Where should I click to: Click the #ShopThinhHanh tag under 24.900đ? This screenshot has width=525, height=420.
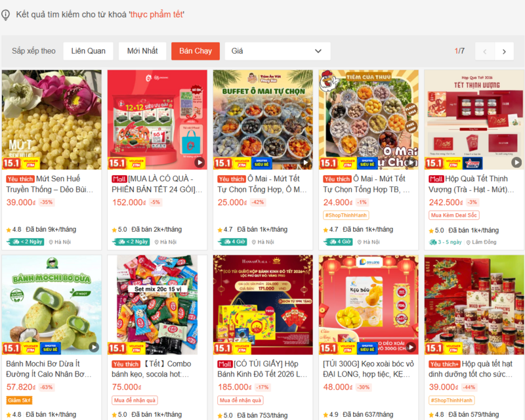(346, 215)
